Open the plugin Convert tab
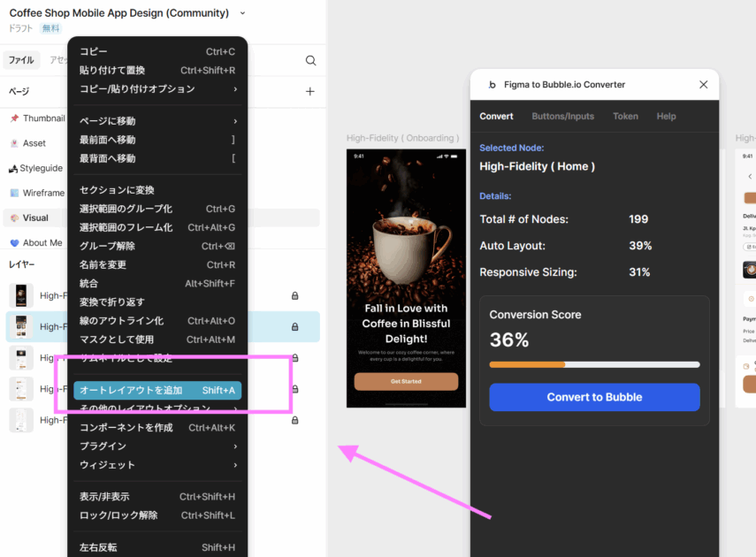 pos(496,116)
